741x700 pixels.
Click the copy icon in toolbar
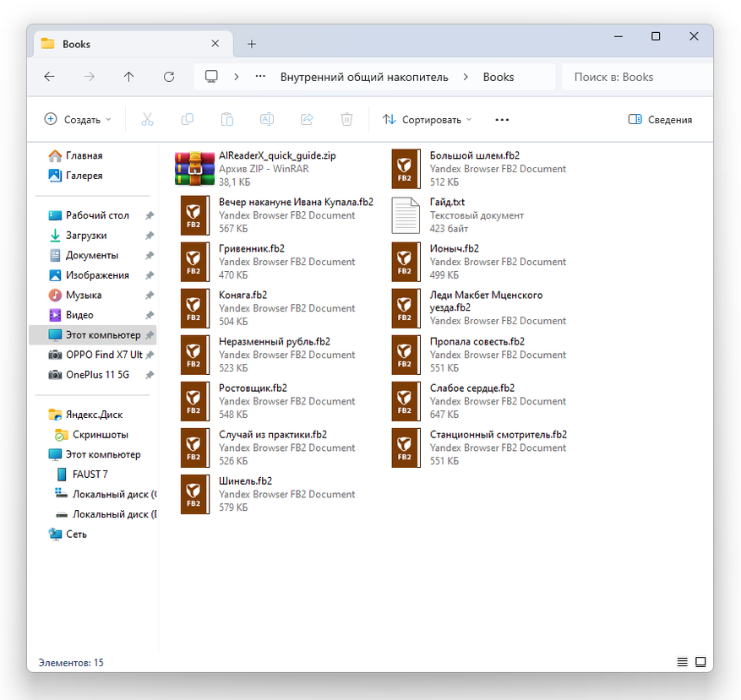(188, 120)
